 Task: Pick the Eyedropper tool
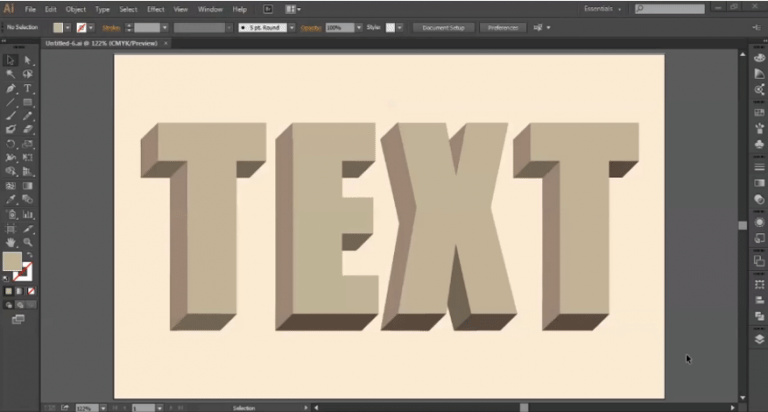tap(10, 199)
